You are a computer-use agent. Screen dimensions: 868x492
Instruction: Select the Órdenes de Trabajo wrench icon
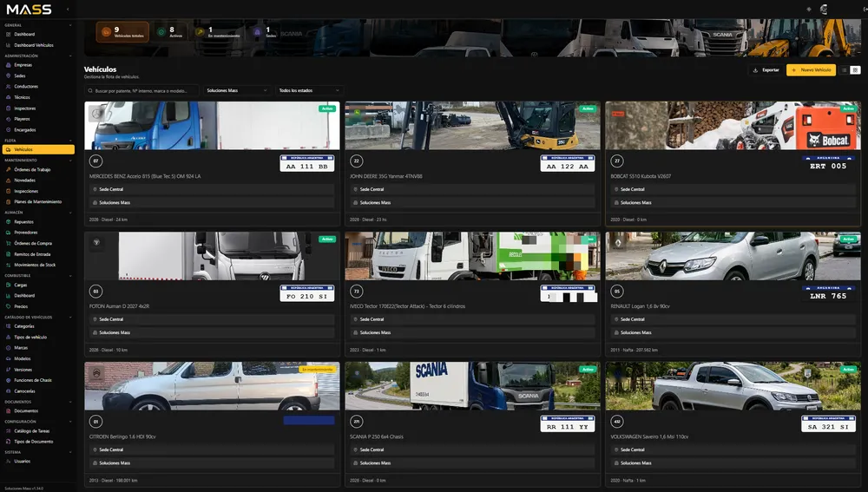pos(9,170)
